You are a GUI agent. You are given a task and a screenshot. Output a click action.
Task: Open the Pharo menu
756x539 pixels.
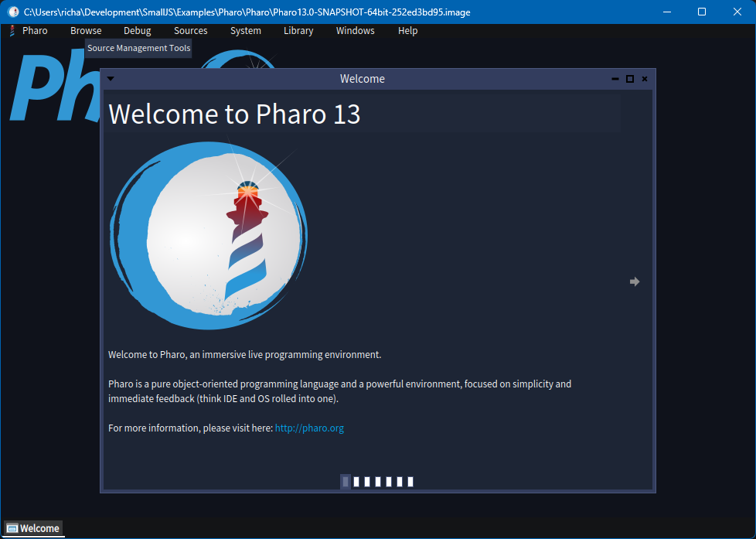click(x=35, y=31)
